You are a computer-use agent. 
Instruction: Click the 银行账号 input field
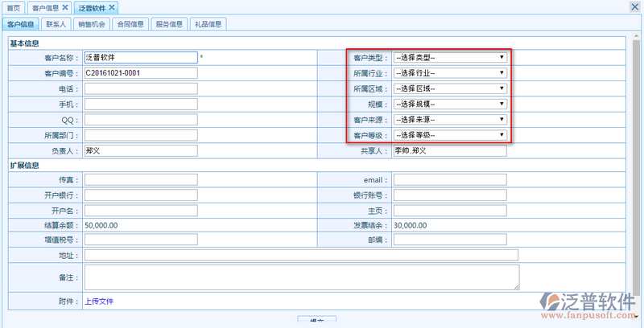(450, 195)
